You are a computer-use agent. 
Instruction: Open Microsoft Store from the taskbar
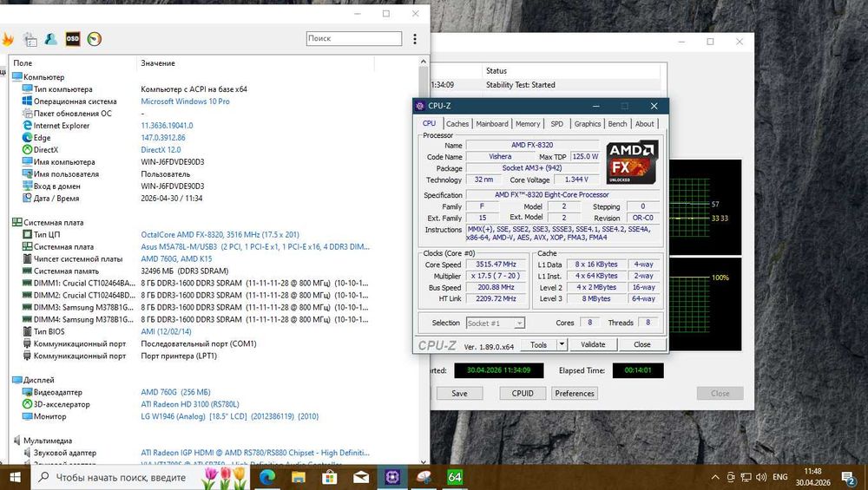tap(330, 477)
